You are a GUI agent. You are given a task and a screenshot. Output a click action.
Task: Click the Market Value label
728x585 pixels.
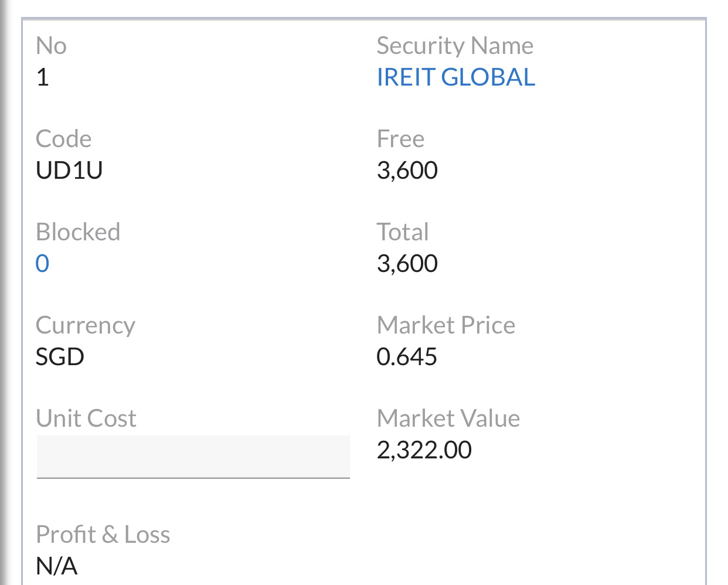(448, 419)
